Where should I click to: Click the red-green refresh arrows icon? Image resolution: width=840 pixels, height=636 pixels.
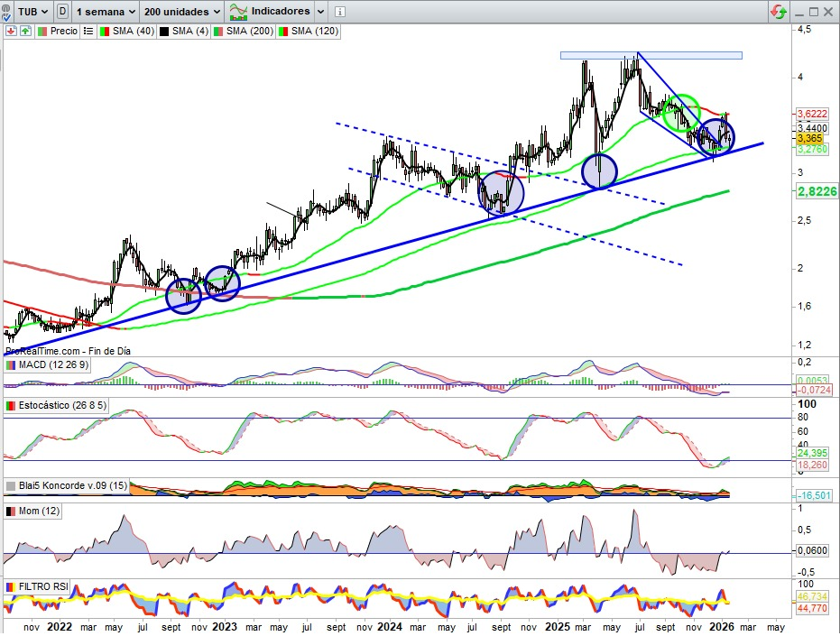[778, 12]
